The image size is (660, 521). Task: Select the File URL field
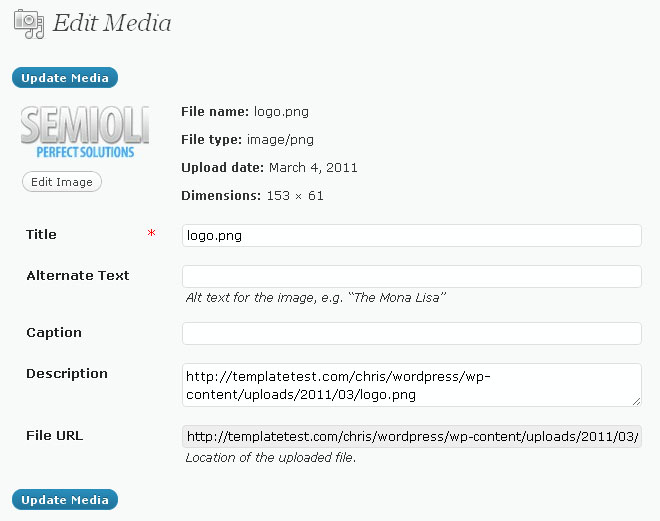[x=411, y=436]
